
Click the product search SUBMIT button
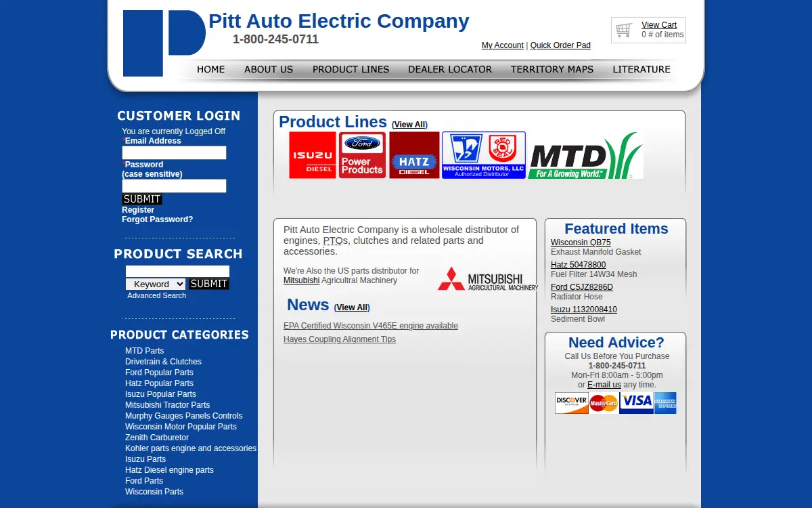(x=209, y=284)
